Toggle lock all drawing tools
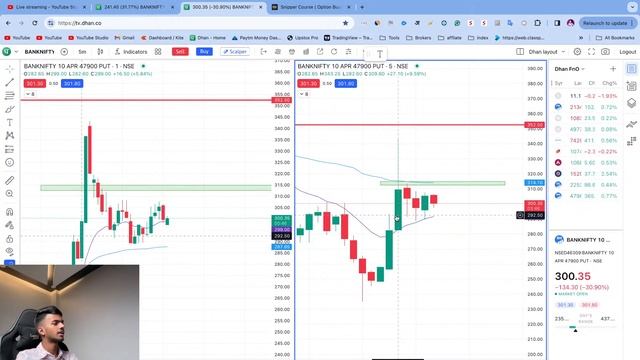This screenshot has width=640, height=360. [9, 239]
